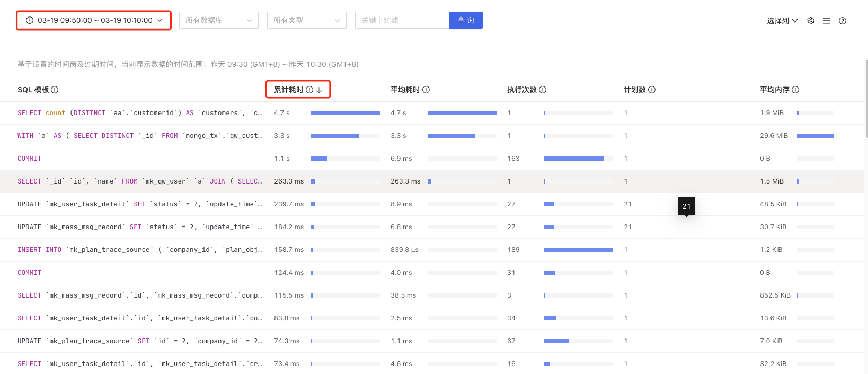This screenshot has height=374, width=868.
Task: Click info icon next to 计划数
Action: coord(652,90)
